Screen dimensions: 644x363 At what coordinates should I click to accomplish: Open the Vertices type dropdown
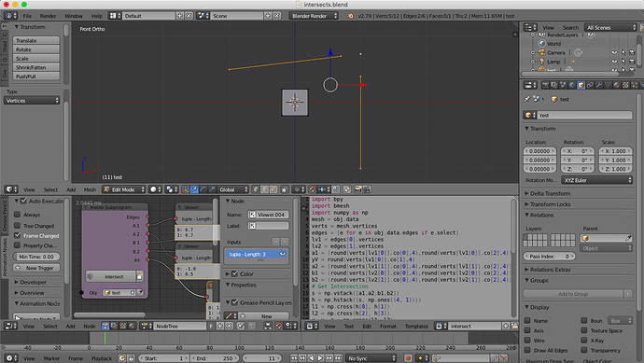[32, 101]
